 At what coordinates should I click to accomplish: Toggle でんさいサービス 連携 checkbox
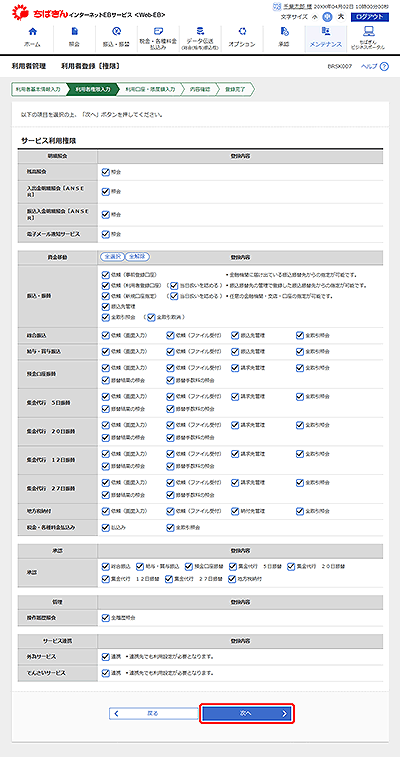106,673
